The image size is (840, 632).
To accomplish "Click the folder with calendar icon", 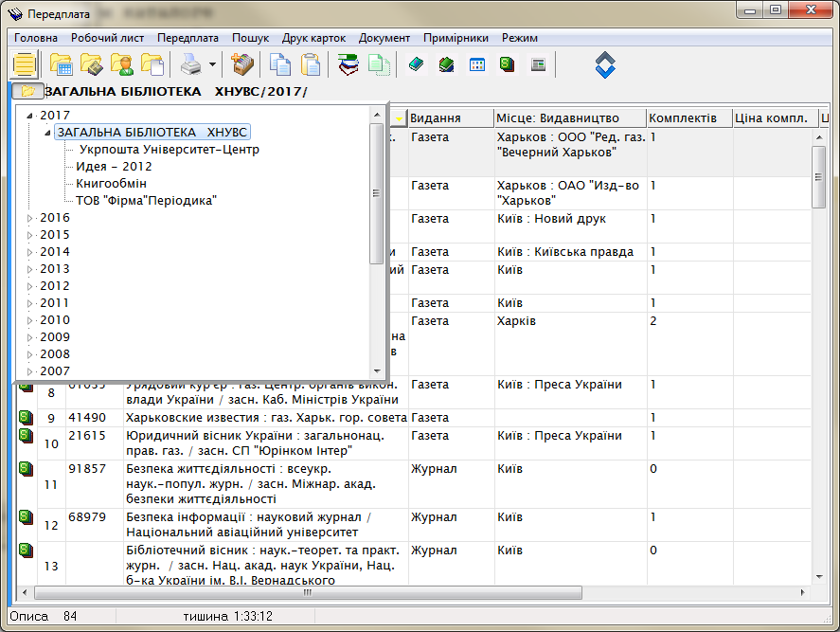I will [x=62, y=65].
